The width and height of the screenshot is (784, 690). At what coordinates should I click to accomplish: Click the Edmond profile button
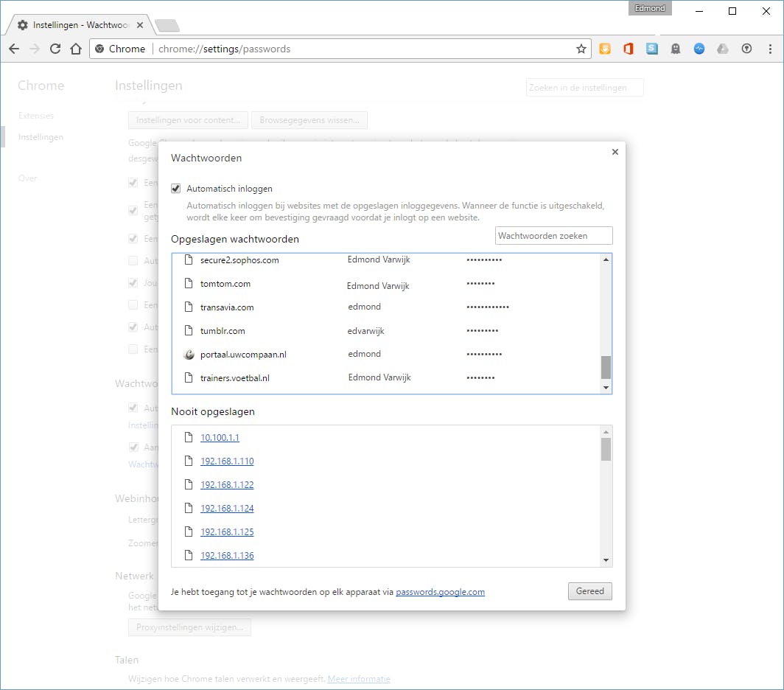click(650, 9)
